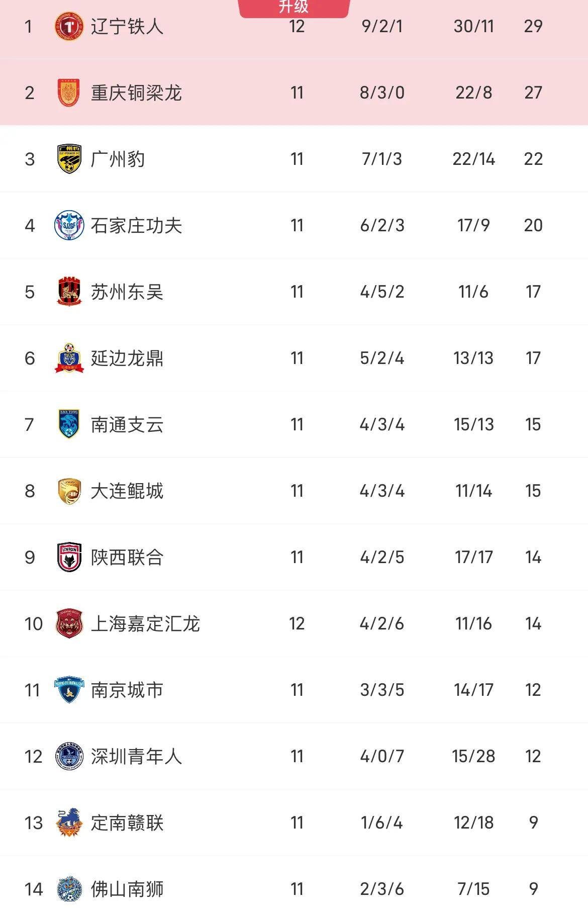Tap 深圳青年人's 15/28 goals figure
The width and height of the screenshot is (588, 908).
(x=473, y=757)
